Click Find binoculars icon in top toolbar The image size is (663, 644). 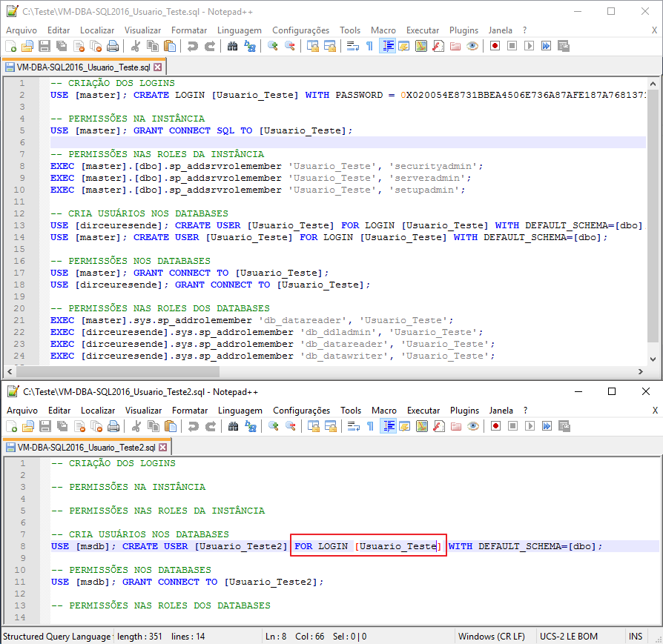pyautogui.click(x=232, y=46)
